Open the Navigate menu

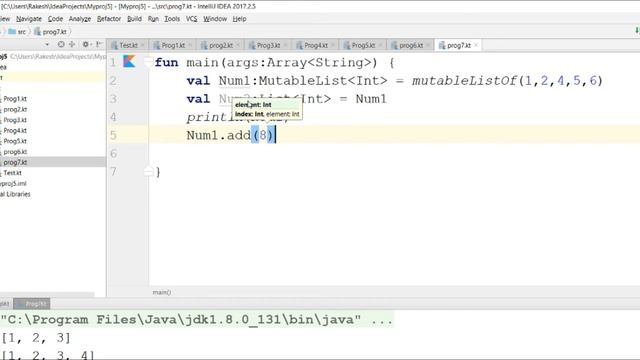point(29,19)
